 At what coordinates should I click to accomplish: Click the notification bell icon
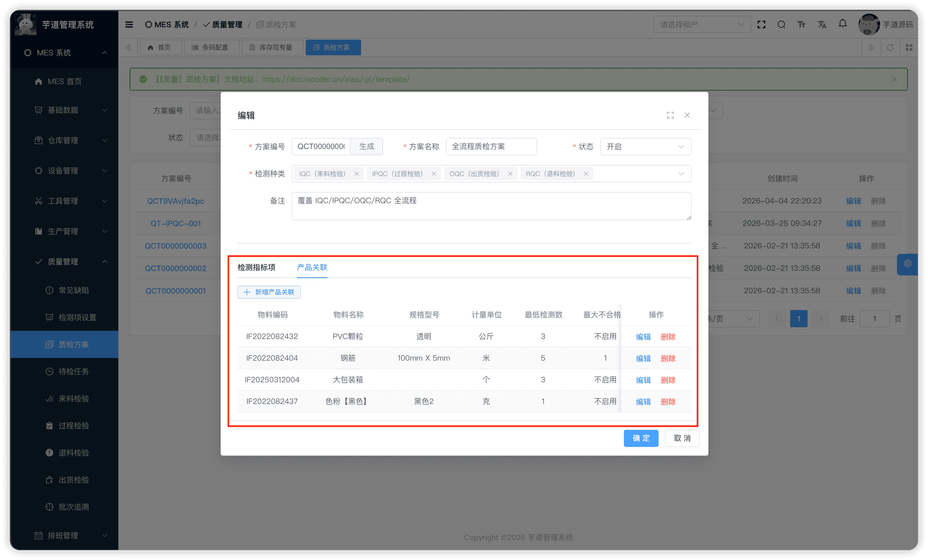click(842, 24)
